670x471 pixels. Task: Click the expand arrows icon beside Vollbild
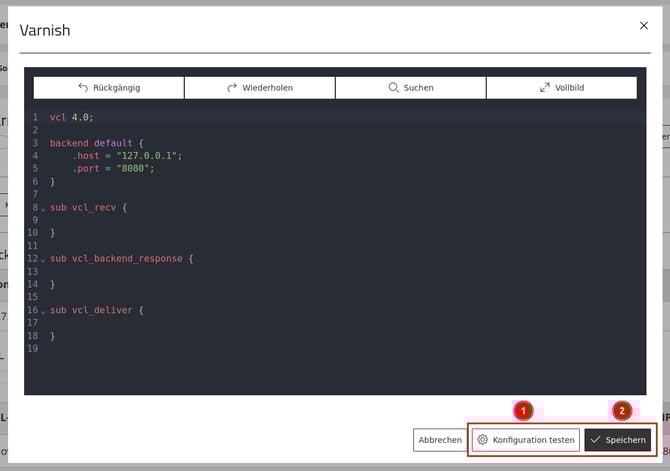coord(545,88)
